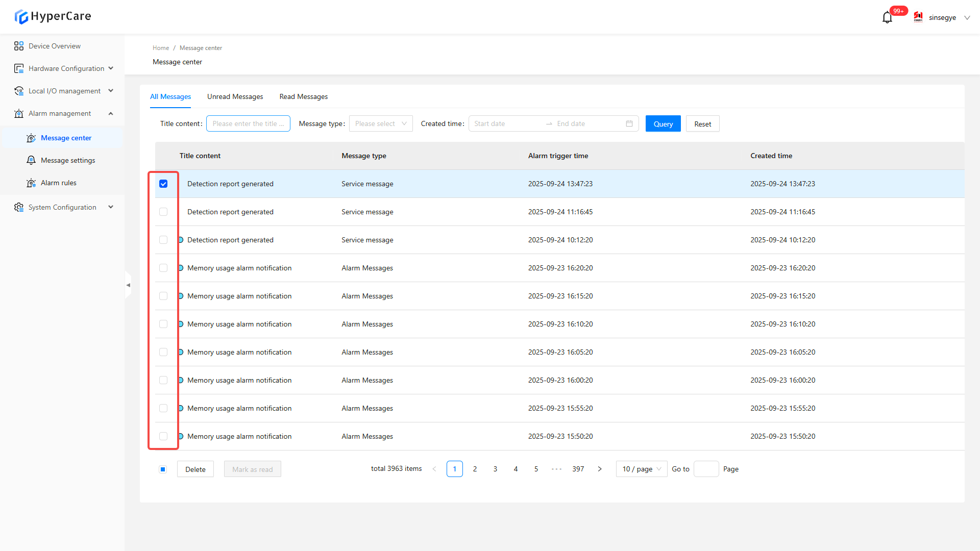Click the Device Overview grid icon

(19, 46)
